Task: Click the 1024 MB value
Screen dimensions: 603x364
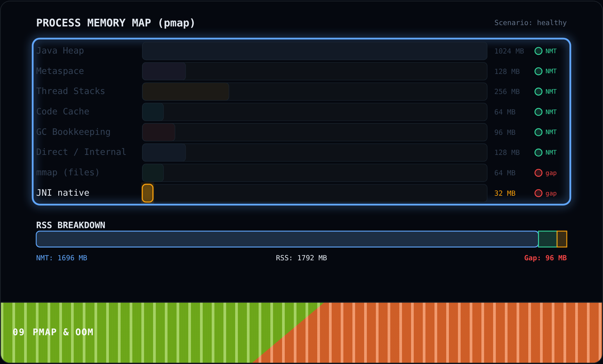Action: pos(509,51)
